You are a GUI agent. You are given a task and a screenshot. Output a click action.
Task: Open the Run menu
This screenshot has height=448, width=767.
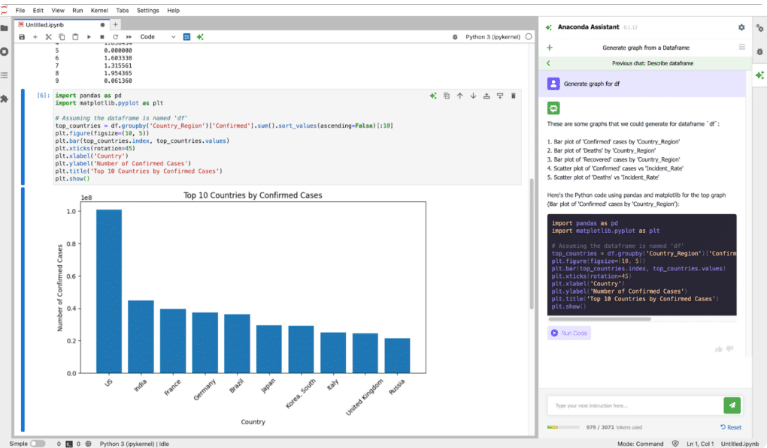point(78,10)
